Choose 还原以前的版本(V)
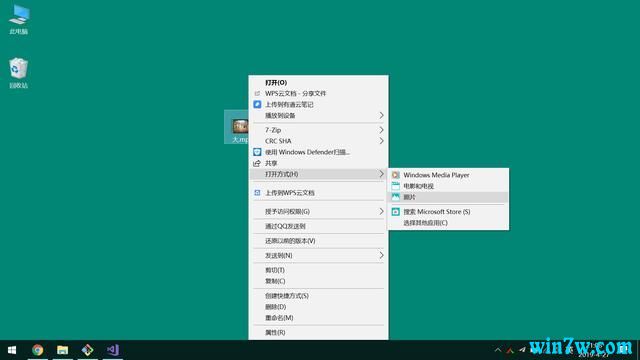Screen dimensions: 640x360 pos(318,241)
